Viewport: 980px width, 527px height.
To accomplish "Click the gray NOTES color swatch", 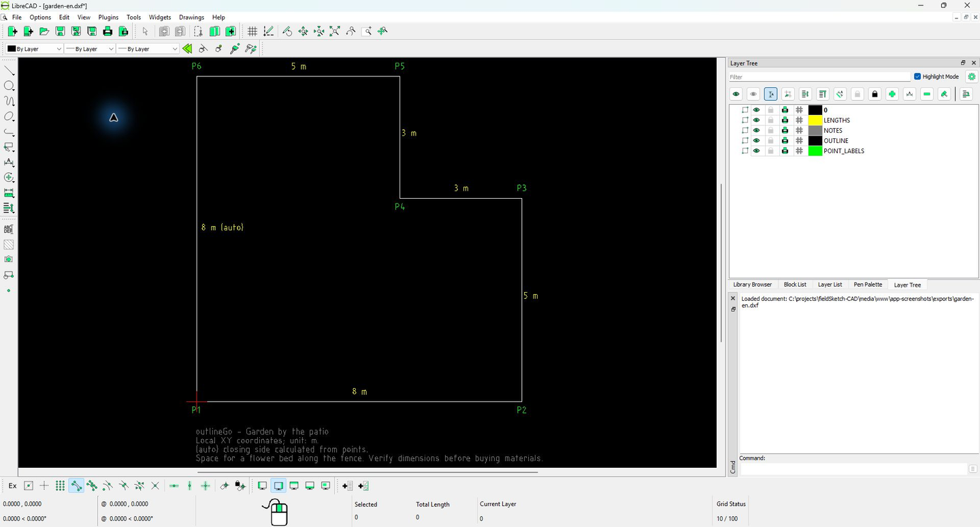I will click(x=815, y=131).
